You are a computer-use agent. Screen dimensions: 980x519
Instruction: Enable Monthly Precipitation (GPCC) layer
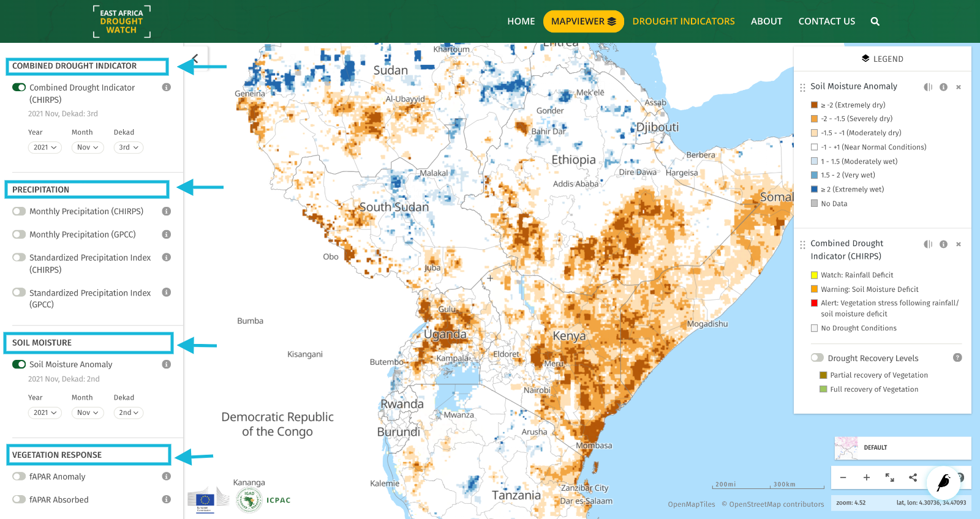19,234
